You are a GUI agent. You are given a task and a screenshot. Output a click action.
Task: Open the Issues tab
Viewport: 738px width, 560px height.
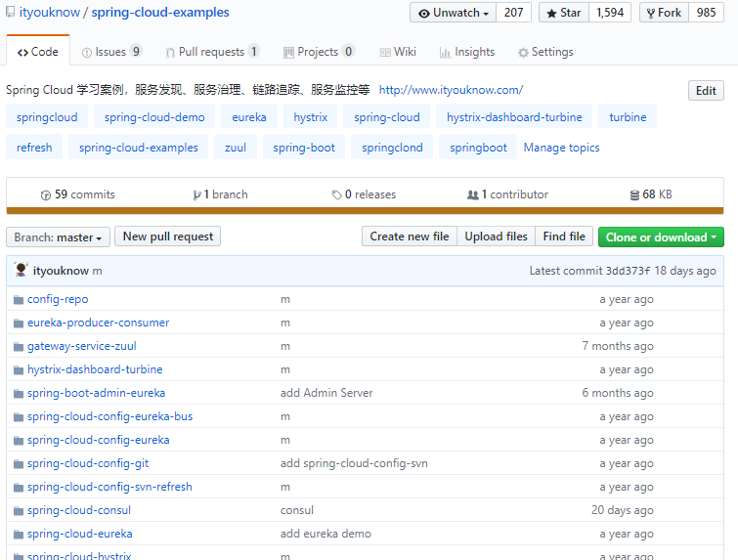(111, 52)
